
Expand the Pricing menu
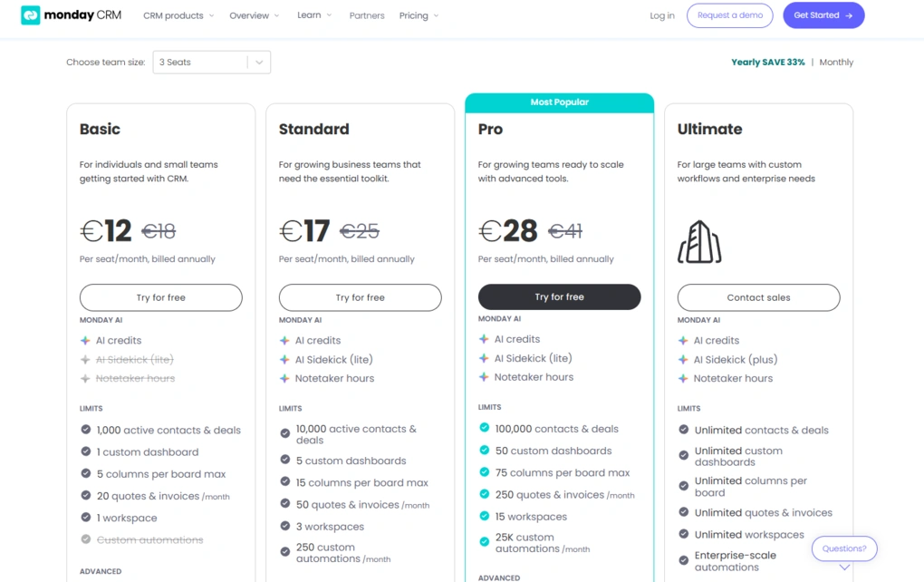pos(419,15)
